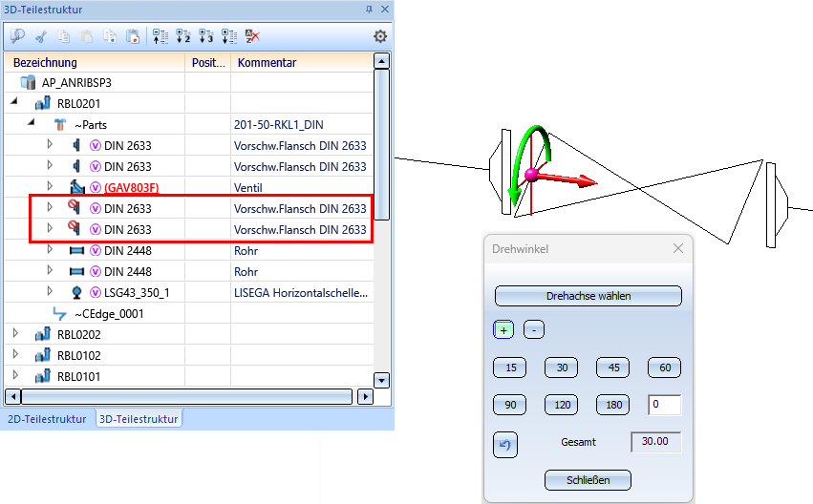Expand the (GAV803F) Ventil node
Screen dimensions: 813x504
click(x=50, y=186)
